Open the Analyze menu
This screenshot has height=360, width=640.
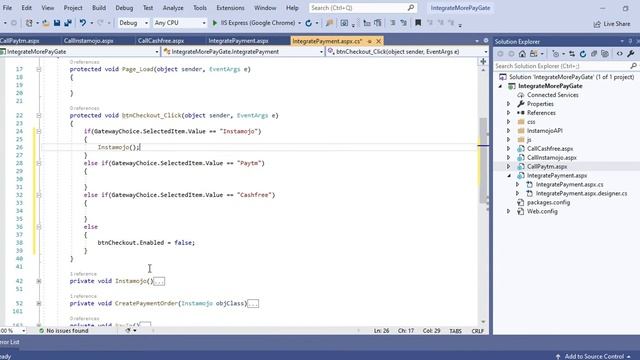coord(173,8)
